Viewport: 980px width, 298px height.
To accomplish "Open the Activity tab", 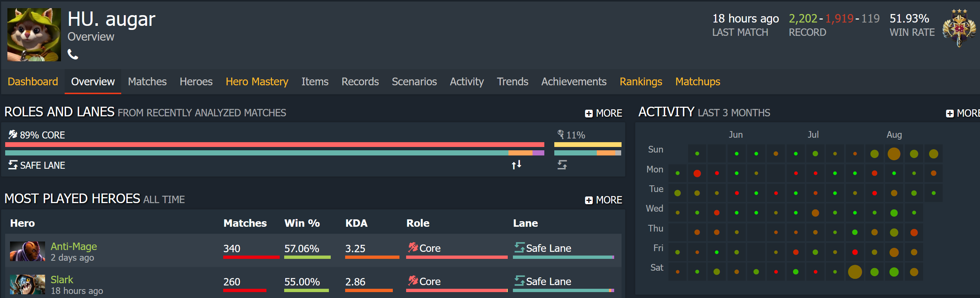I will [467, 81].
